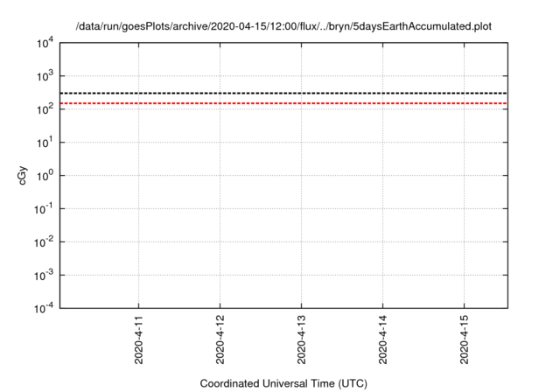Click the 10^3 y-axis tick label
The image size is (560, 392).
pyautogui.click(x=45, y=76)
